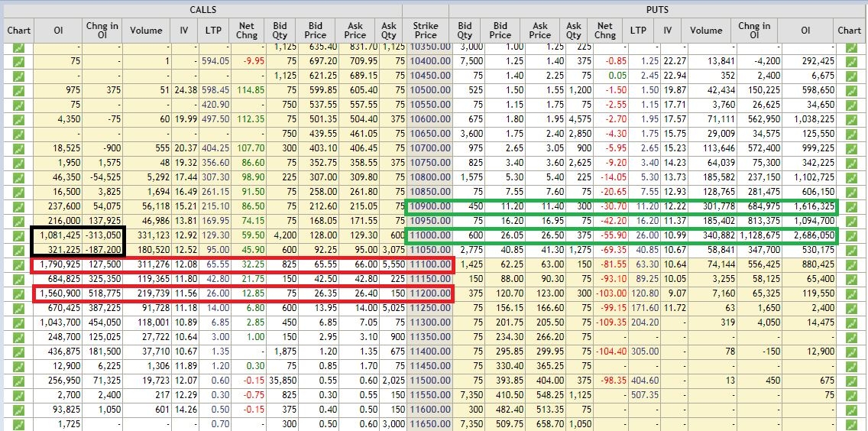This screenshot has width=868, height=431.
Task: Open the 10900.00 strike price link
Action: coord(430,206)
